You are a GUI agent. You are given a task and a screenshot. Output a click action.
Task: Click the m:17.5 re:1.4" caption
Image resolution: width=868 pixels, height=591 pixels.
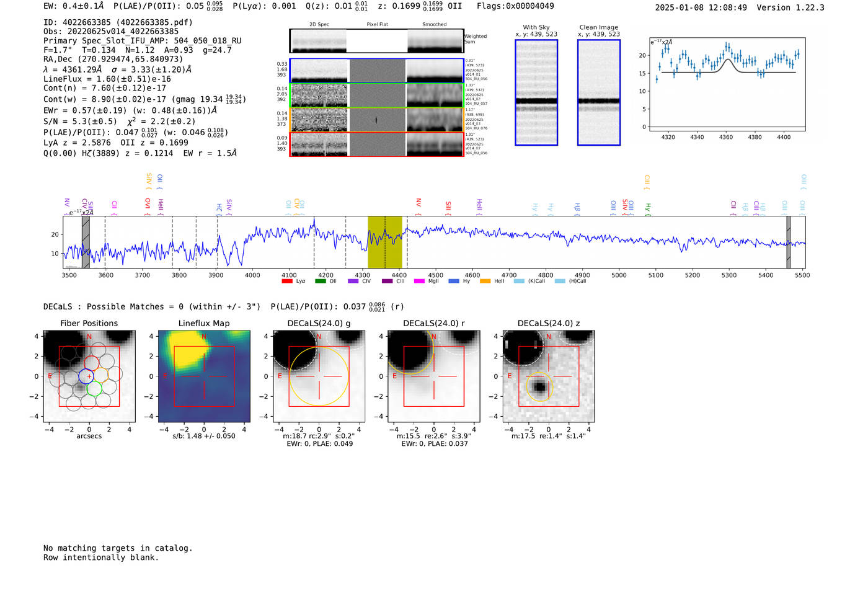coord(549,436)
